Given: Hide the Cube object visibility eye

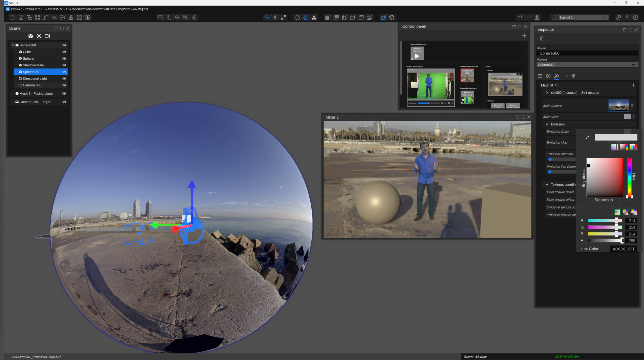Looking at the screenshot, I should [64, 52].
